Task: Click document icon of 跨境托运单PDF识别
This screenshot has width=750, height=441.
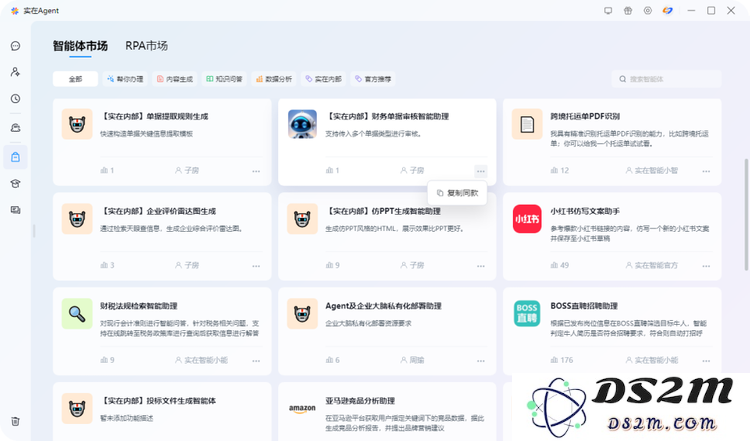Action: coord(527,124)
